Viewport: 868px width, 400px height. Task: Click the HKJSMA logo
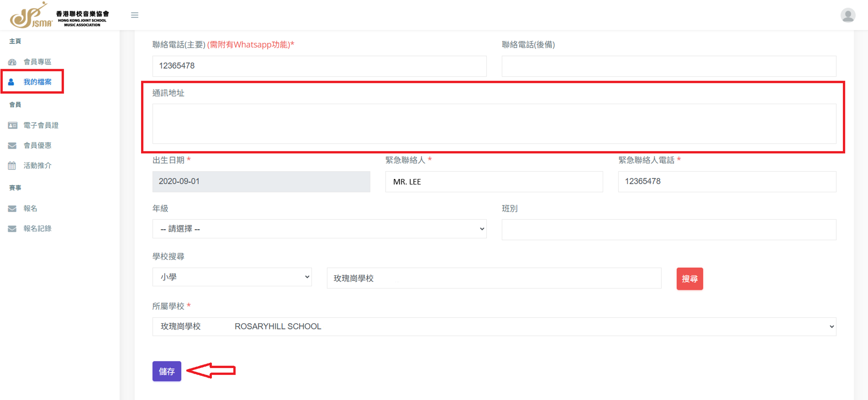click(x=59, y=15)
